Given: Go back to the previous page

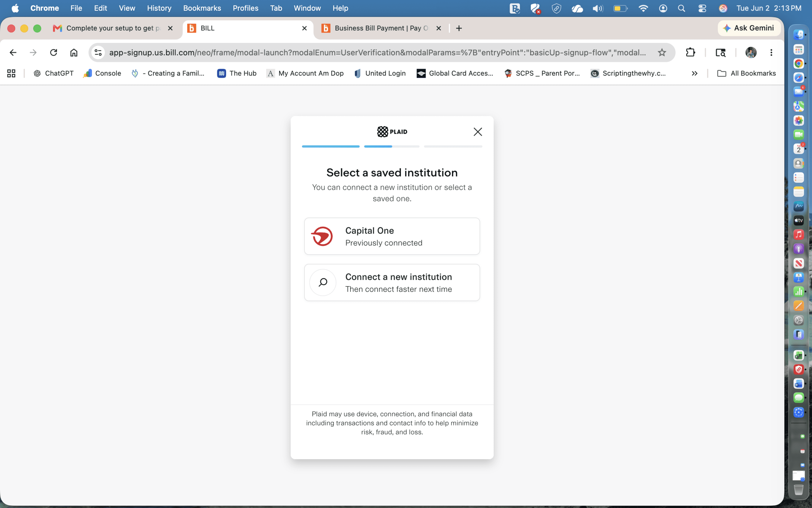Looking at the screenshot, I should (13, 52).
